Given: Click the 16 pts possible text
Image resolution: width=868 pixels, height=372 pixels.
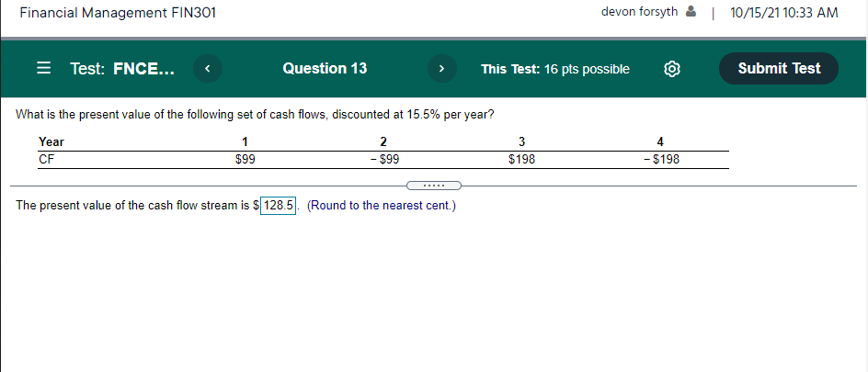Looking at the screenshot, I should tap(587, 69).
